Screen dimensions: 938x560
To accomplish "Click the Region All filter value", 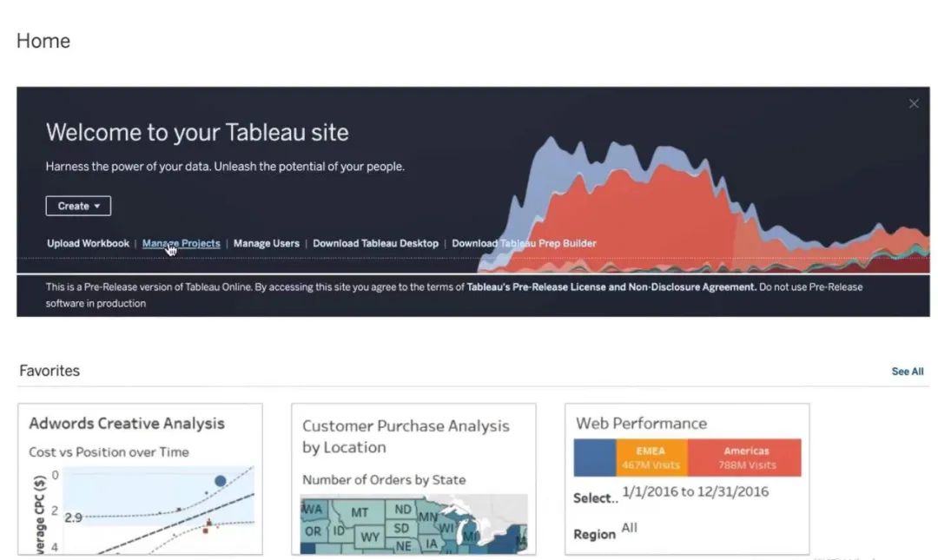I will point(629,528).
